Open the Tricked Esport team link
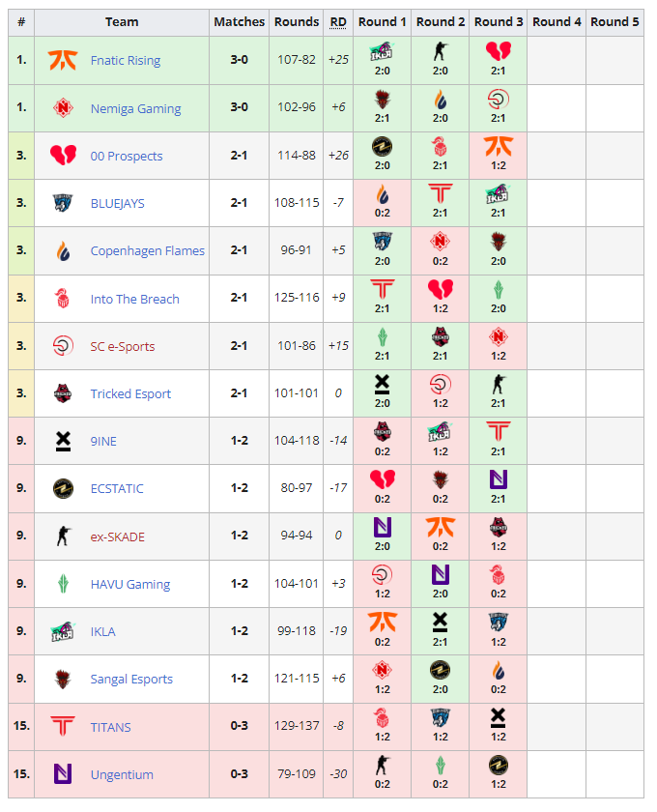 tap(130, 393)
